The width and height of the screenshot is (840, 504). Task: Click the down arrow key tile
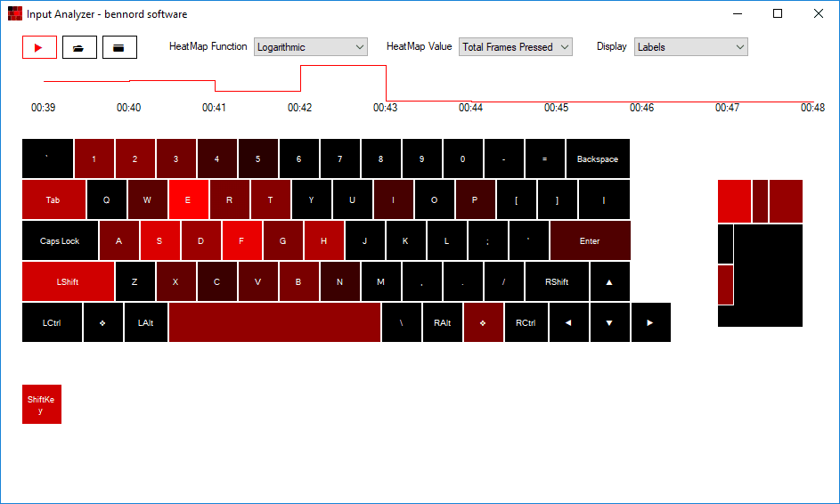point(609,322)
